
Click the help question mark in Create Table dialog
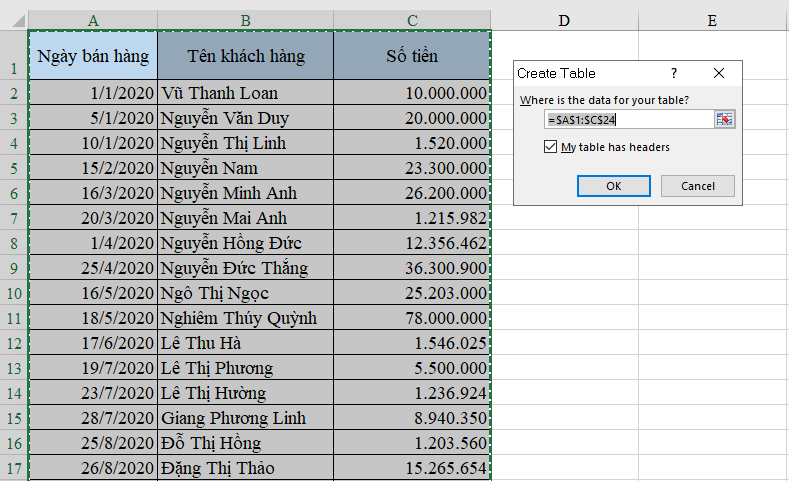click(x=674, y=73)
